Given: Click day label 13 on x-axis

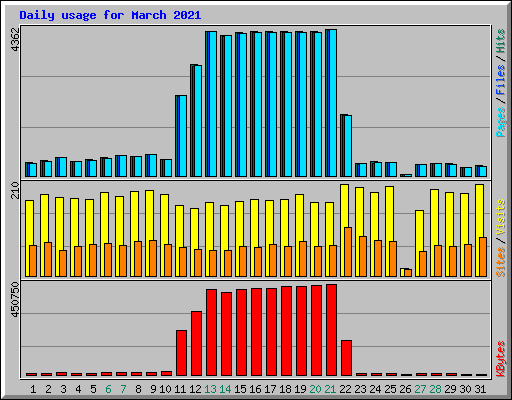Looking at the screenshot, I should click(x=210, y=389).
